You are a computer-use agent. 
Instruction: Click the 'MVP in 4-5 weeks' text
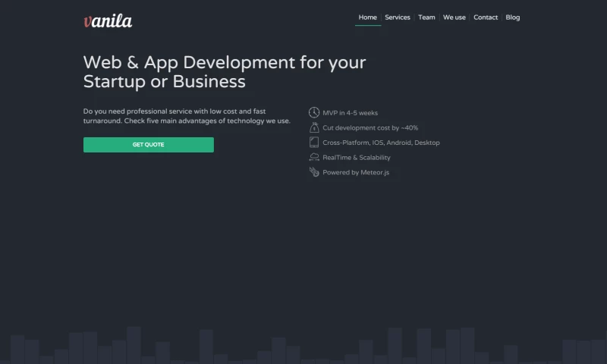pyautogui.click(x=350, y=113)
